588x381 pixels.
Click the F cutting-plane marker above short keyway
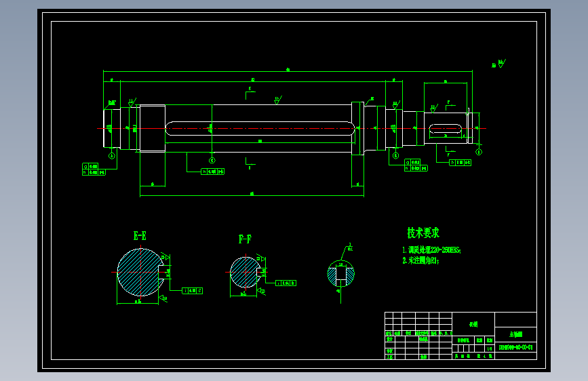click(450, 106)
